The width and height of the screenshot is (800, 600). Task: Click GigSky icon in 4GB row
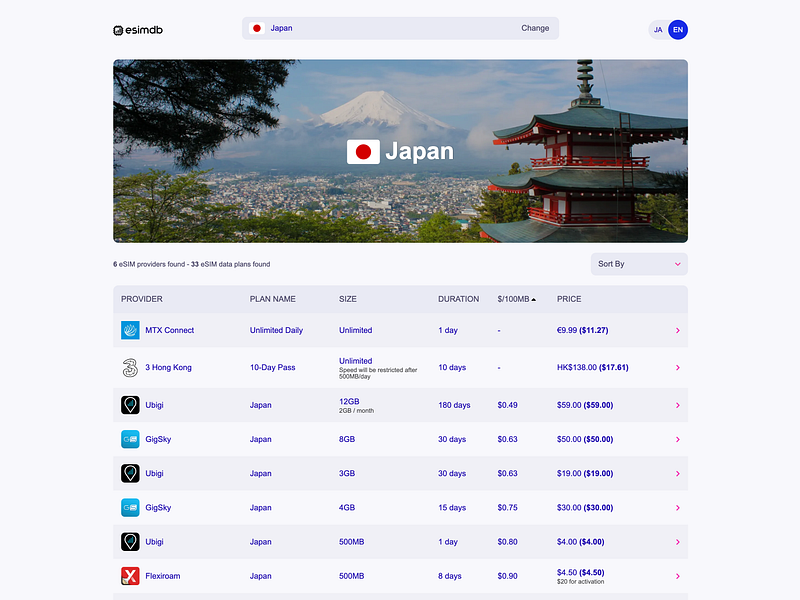pos(130,508)
